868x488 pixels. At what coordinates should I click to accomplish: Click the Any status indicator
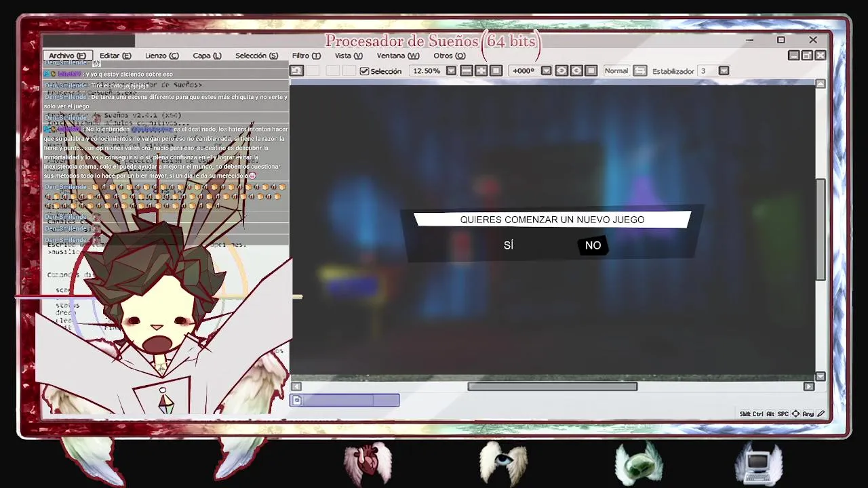click(x=808, y=414)
